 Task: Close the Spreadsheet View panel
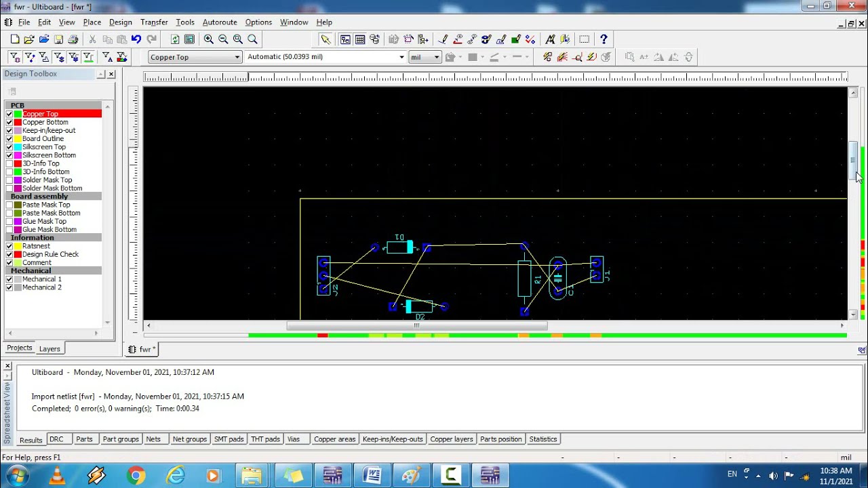click(x=7, y=366)
